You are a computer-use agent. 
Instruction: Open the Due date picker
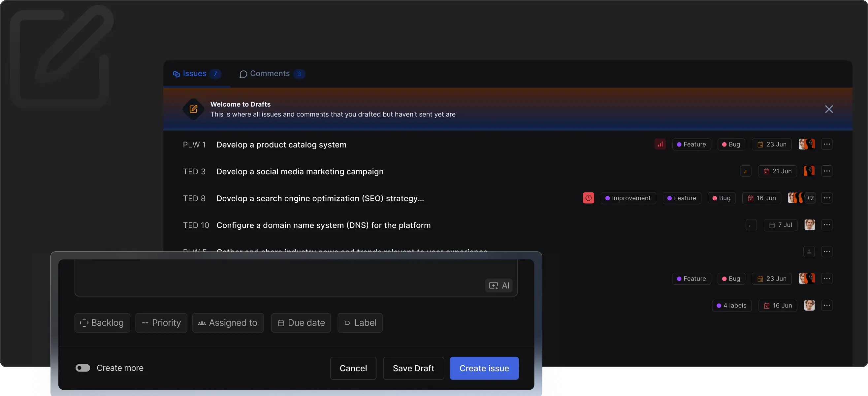click(301, 323)
